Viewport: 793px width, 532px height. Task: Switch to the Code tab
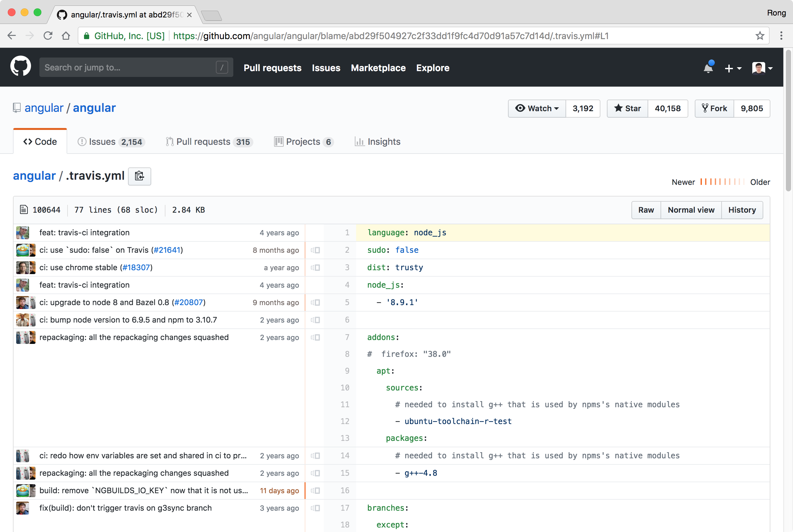40,142
